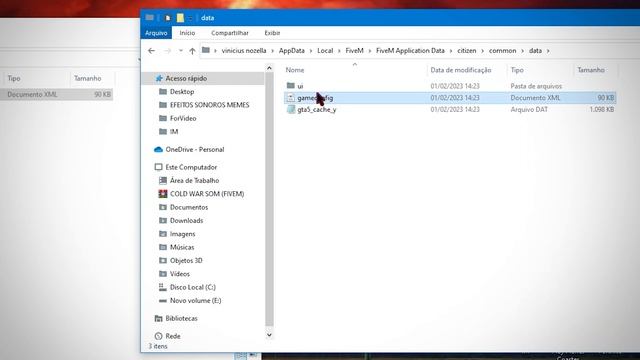Click 'Local' breadcrumb in address bar

pyautogui.click(x=325, y=51)
